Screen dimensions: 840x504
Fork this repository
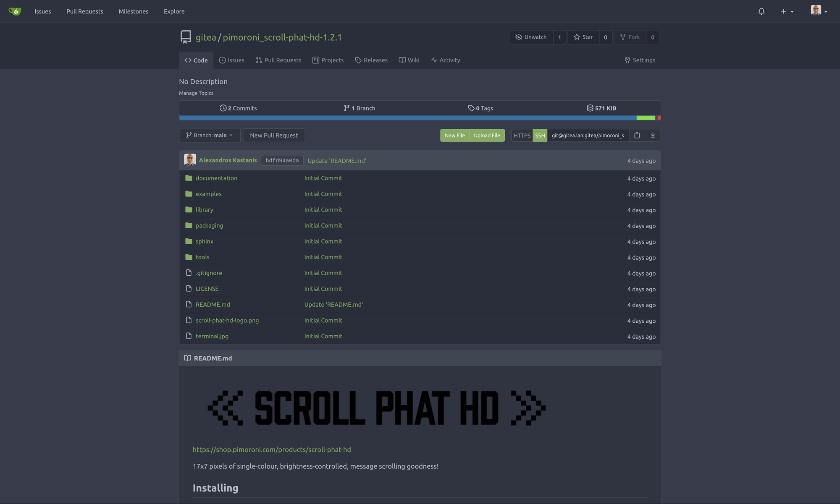click(630, 37)
